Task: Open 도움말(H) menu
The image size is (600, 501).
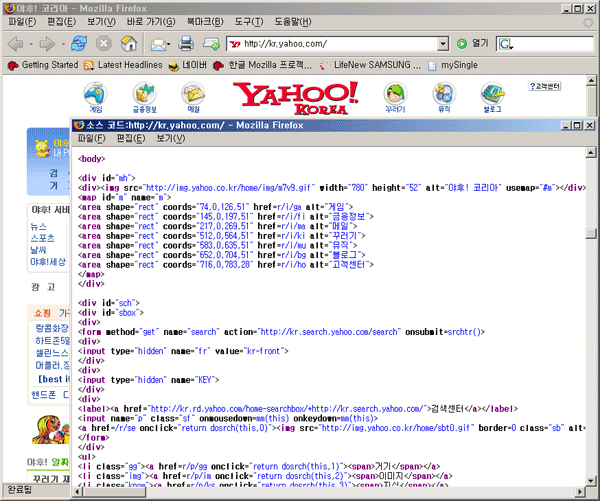Action: pos(293,22)
